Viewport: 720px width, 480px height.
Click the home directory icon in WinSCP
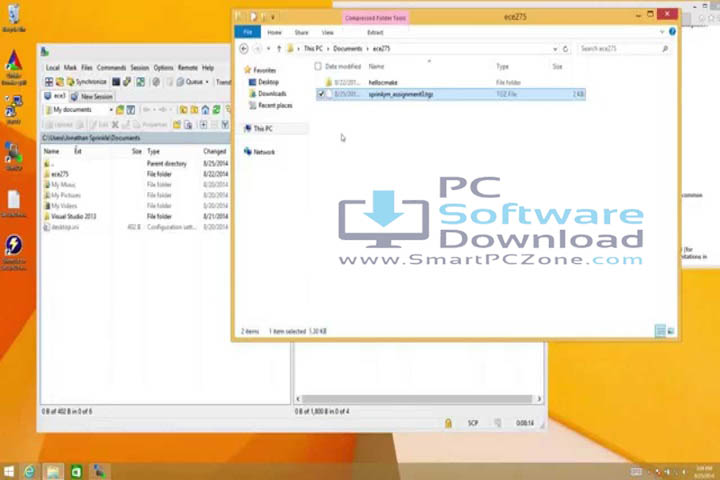pos(205,109)
